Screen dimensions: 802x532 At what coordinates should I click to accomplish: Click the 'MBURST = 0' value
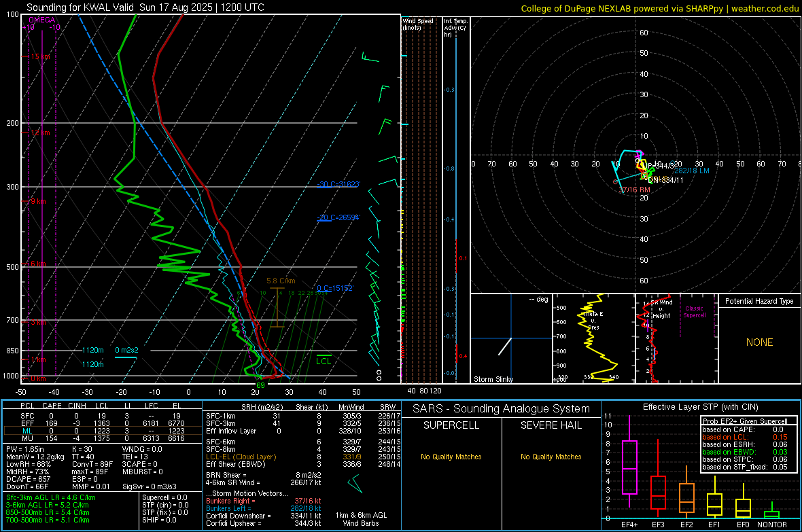(x=143, y=472)
